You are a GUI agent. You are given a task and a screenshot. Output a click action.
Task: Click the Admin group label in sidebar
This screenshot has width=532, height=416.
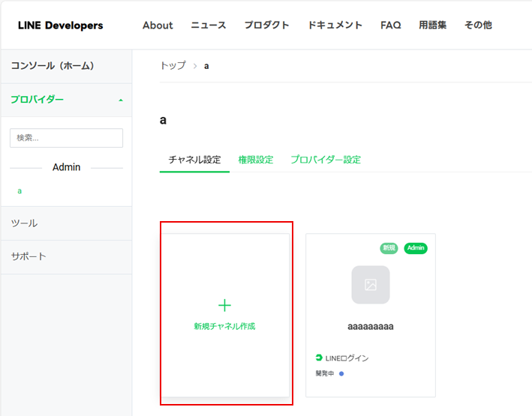click(67, 167)
